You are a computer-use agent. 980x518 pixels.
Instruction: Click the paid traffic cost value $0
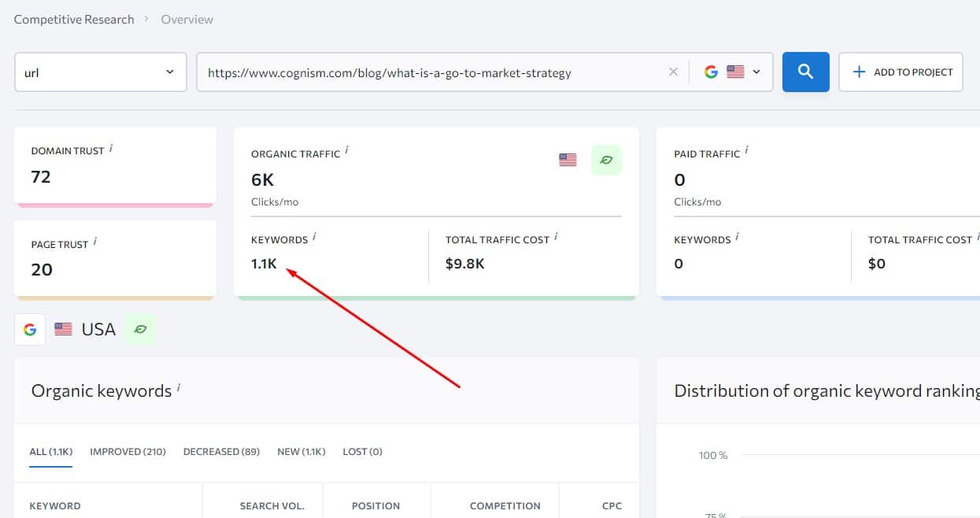tap(877, 264)
